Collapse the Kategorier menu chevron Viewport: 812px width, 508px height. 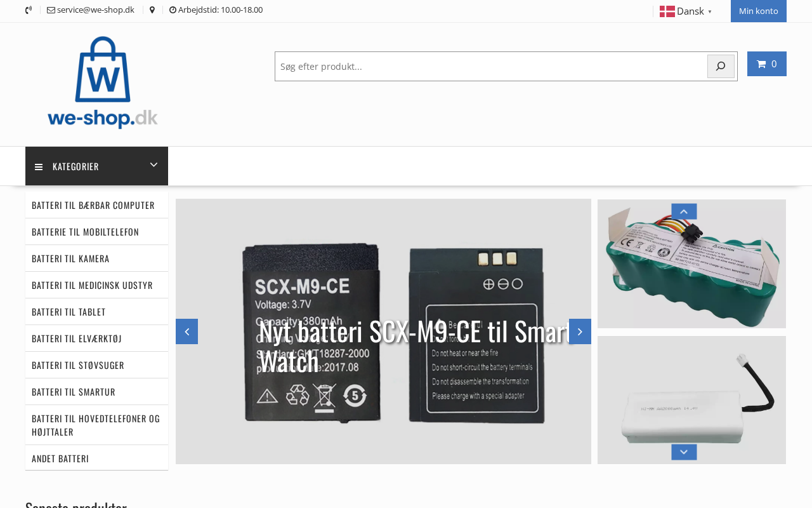point(154,165)
